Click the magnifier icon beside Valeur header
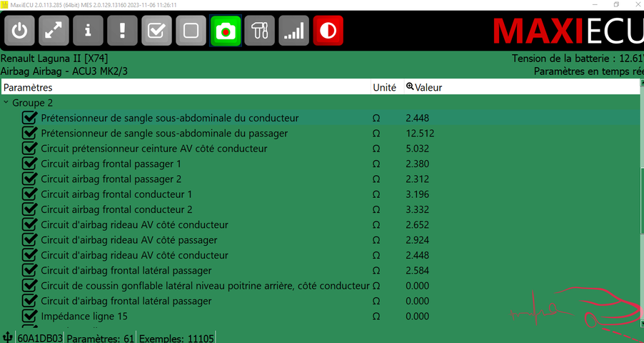 pos(410,86)
